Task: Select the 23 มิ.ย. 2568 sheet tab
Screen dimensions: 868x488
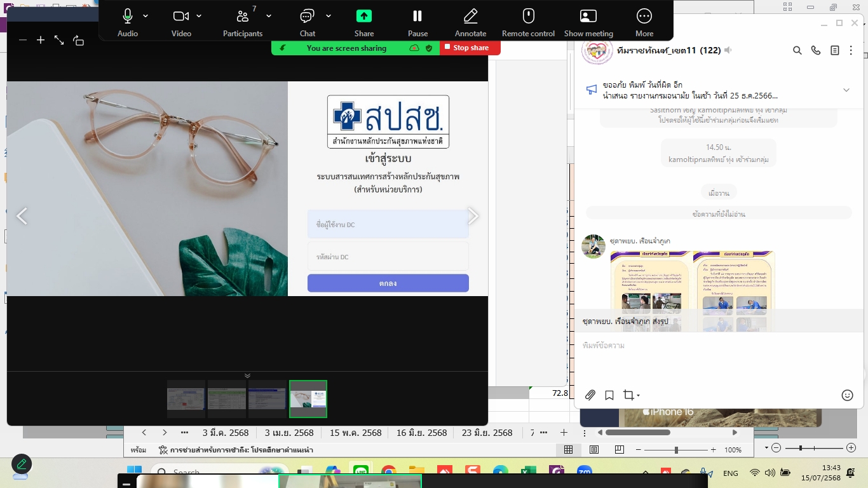Action: tap(487, 432)
